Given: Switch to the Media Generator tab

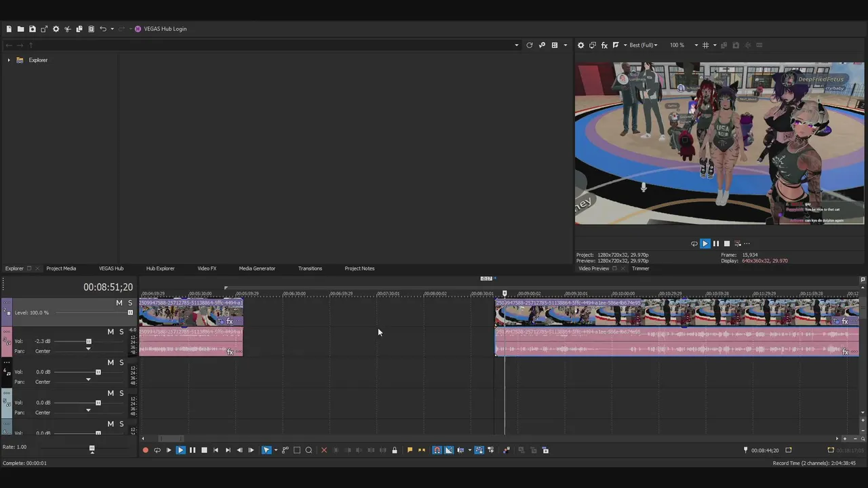Looking at the screenshot, I should (257, 268).
